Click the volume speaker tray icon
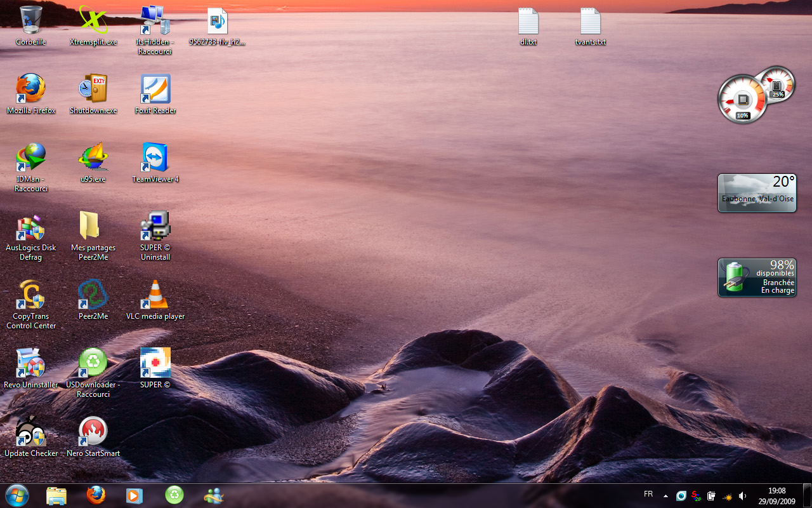812x508 pixels. pyautogui.click(x=742, y=496)
